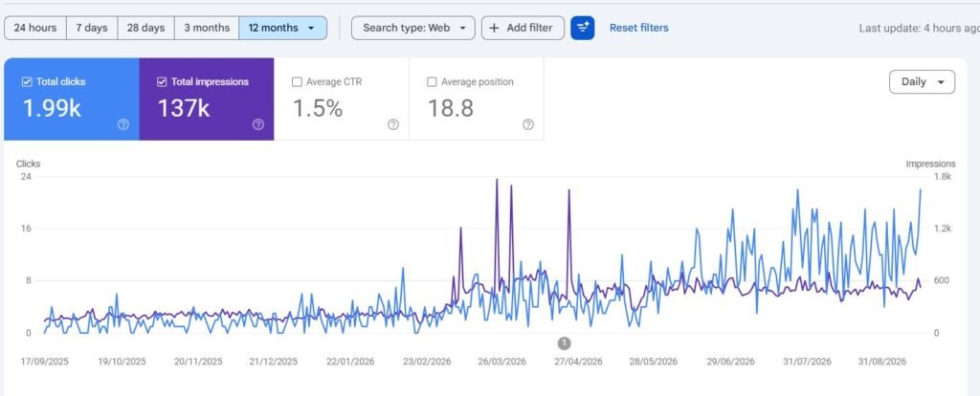
Task: Click the 17/09/2025 date label
Action: [x=44, y=362]
